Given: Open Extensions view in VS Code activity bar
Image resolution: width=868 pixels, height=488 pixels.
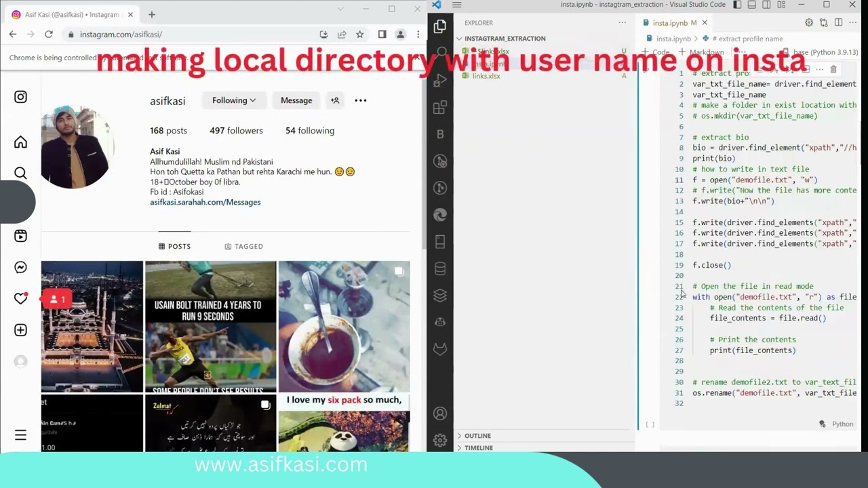Looking at the screenshot, I should coord(440,107).
